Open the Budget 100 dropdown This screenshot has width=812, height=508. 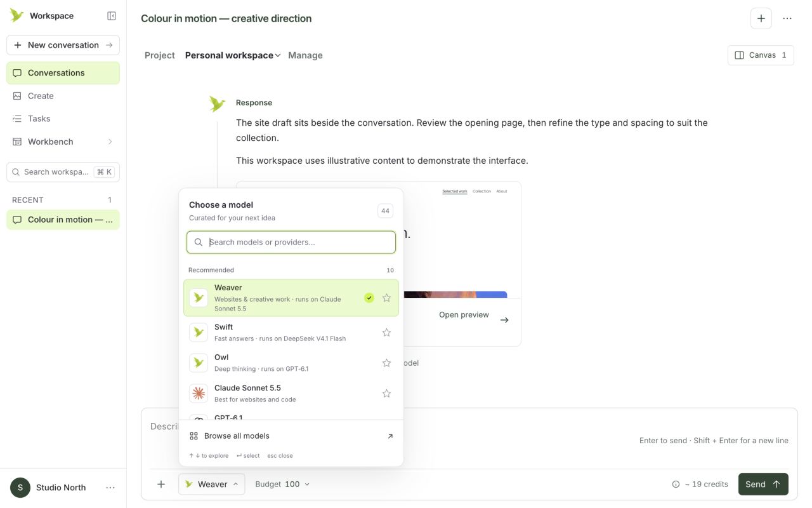click(x=282, y=484)
